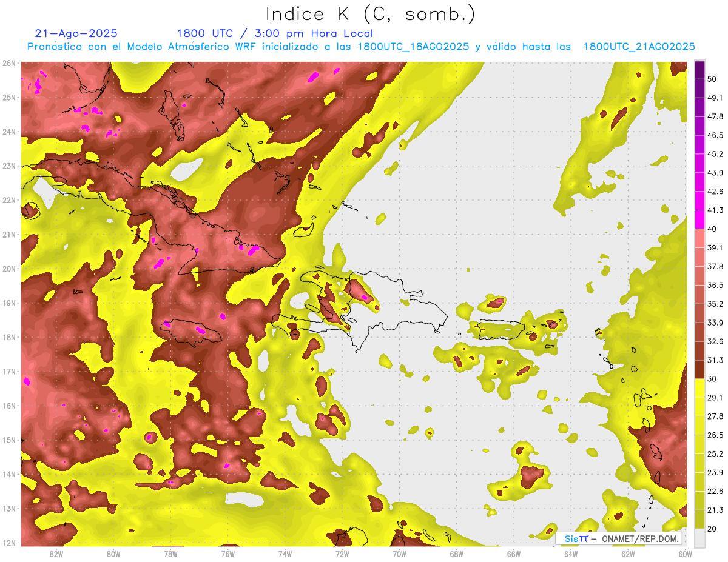The height and width of the screenshot is (562, 728).
Task: Click the color bar value "37.8"
Action: click(716, 266)
